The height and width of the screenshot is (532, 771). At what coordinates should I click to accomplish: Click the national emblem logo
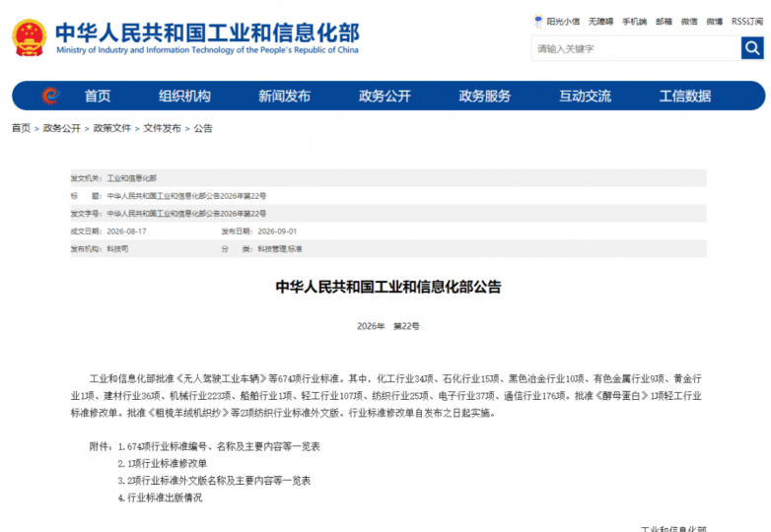[29, 37]
